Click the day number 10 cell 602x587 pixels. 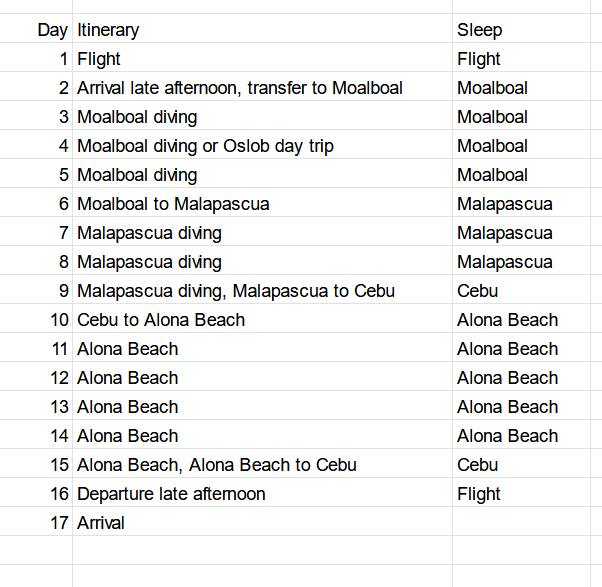click(x=58, y=320)
